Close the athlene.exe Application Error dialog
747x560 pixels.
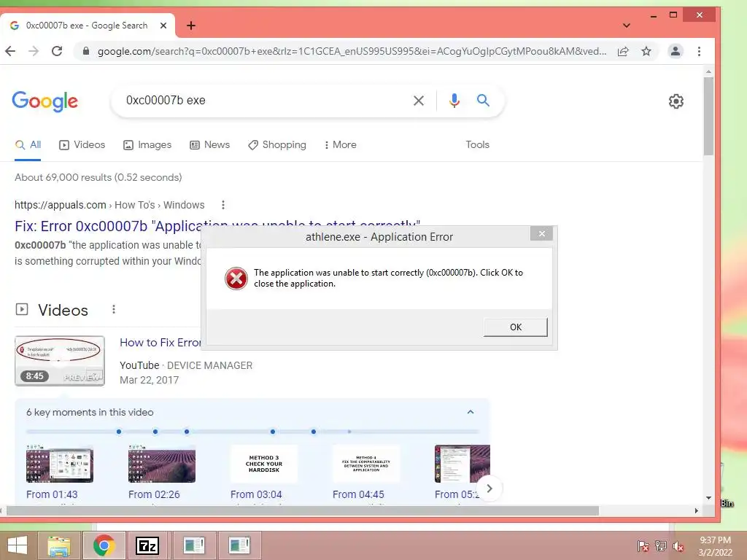(541, 233)
